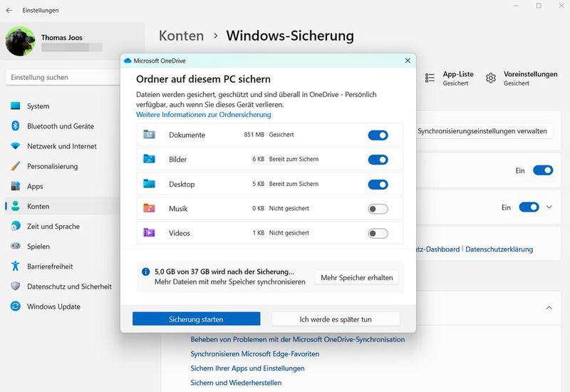Click the System sidebar icon
Image resolution: width=570 pixels, height=392 pixels.
click(x=15, y=105)
